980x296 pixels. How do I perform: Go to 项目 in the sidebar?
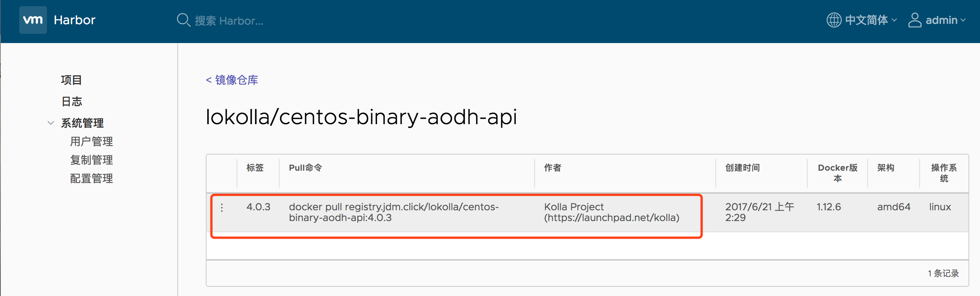(x=72, y=80)
